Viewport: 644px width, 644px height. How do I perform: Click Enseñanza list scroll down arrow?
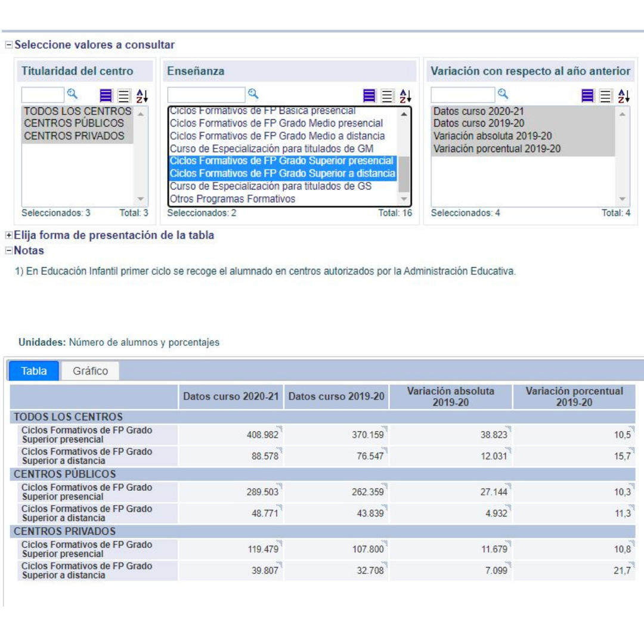point(404,199)
